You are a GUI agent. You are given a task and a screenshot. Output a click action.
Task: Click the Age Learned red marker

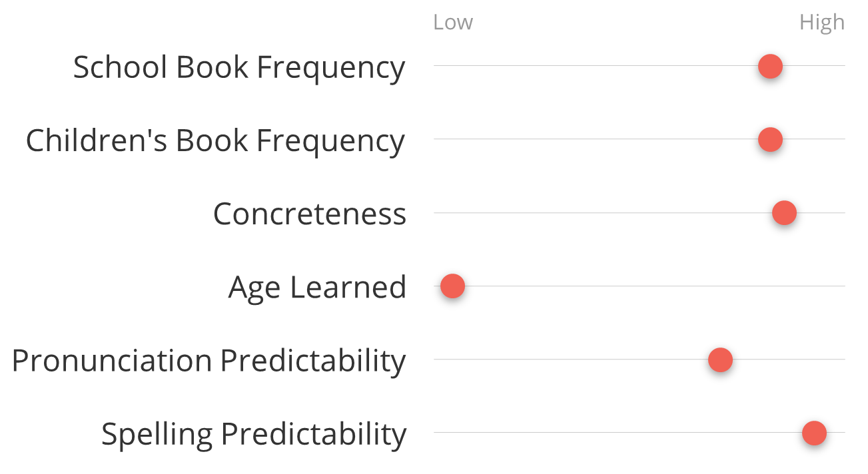(452, 287)
